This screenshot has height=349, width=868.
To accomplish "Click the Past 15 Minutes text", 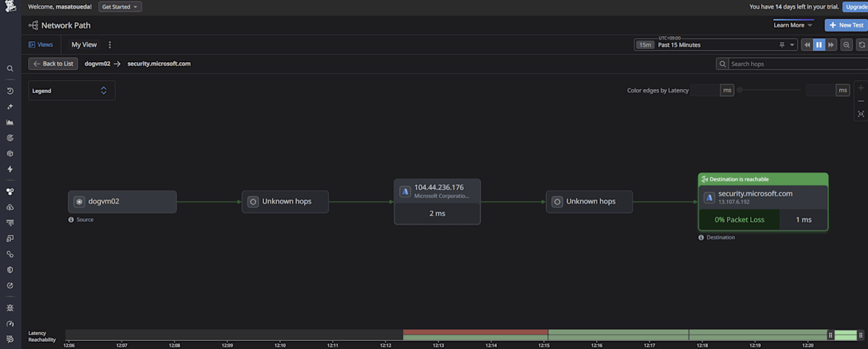I will coord(679,45).
